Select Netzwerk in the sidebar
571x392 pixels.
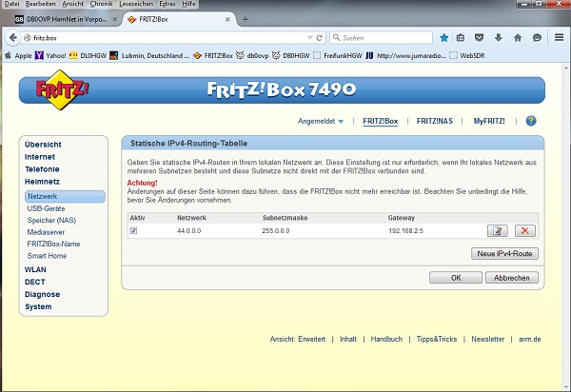(x=65, y=196)
